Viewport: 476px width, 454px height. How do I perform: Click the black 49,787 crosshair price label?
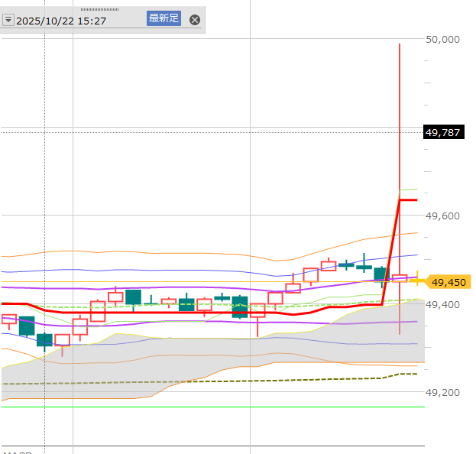442,132
